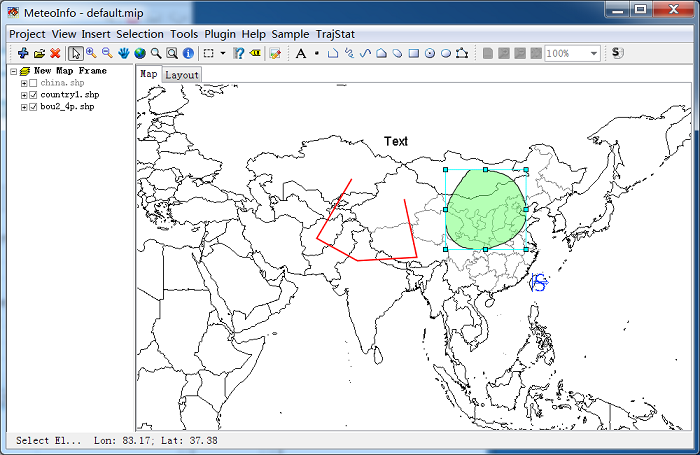Open the 100% zoom combo box
This screenshot has height=455, width=700.
coord(572,54)
